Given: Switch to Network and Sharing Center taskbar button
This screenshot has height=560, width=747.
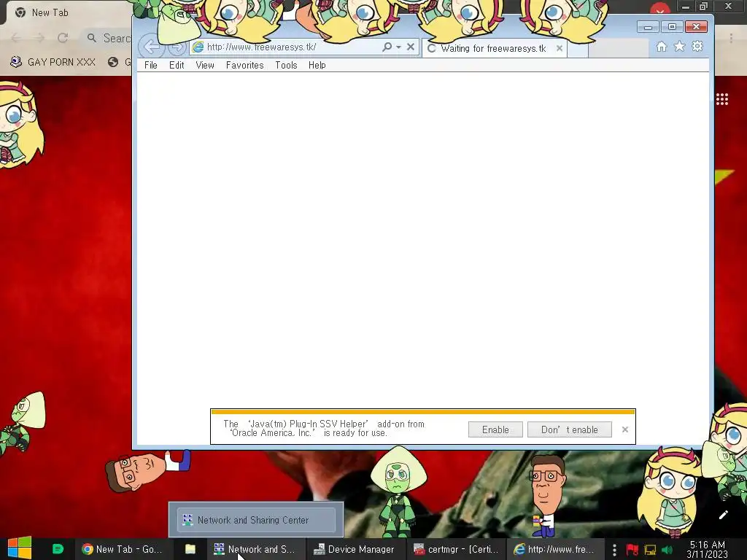Looking at the screenshot, I should 256,549.
